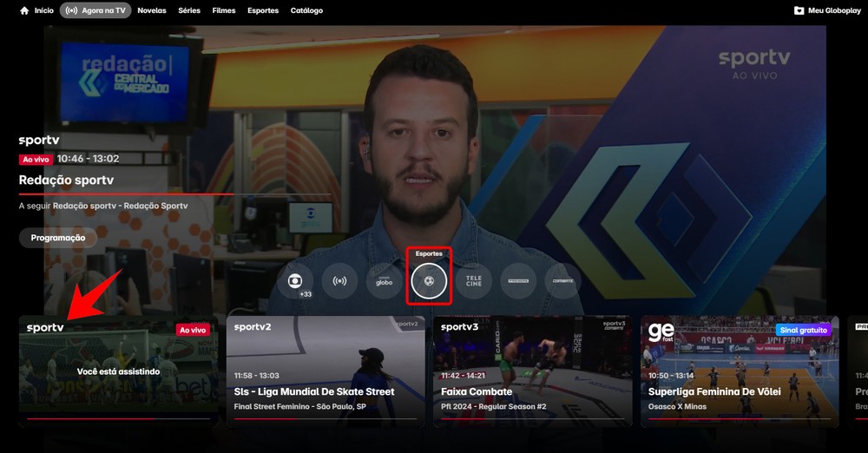Viewport: 868px width, 453px height.
Task: Open sportv2 Liga Mundial De Skate card
Action: click(325, 371)
